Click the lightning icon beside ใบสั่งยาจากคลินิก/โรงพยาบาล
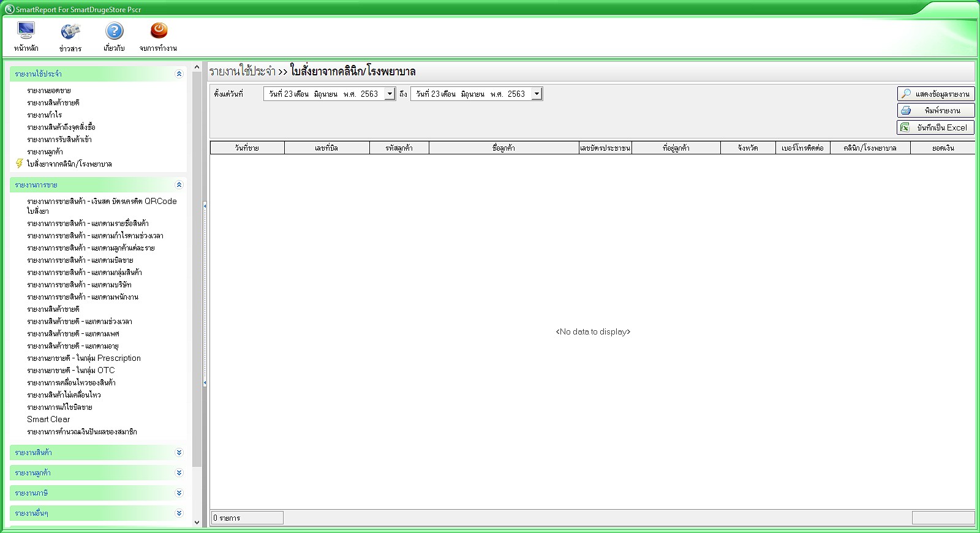980x533 pixels. click(x=20, y=164)
